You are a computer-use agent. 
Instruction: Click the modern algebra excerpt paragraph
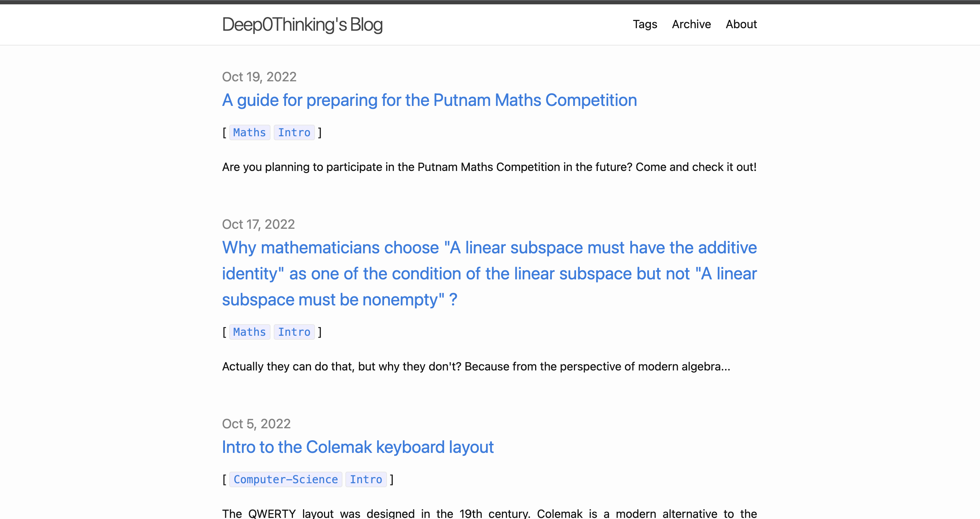476,366
